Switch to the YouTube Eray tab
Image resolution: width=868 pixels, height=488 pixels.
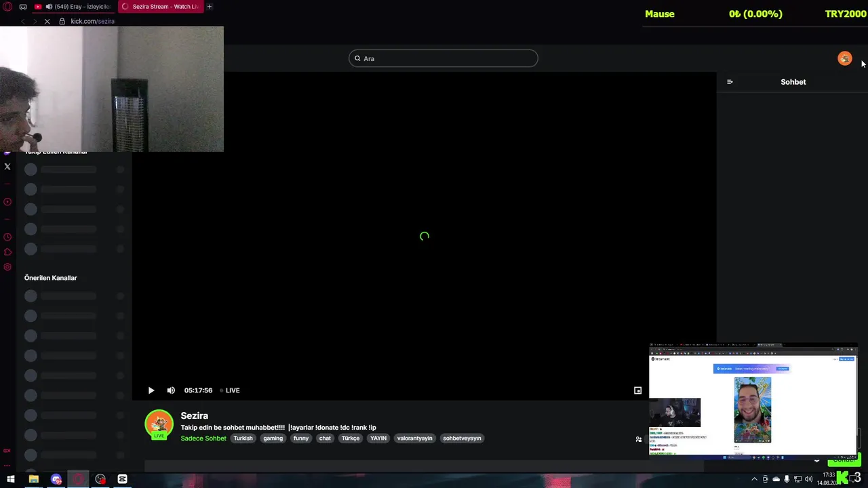click(73, 7)
